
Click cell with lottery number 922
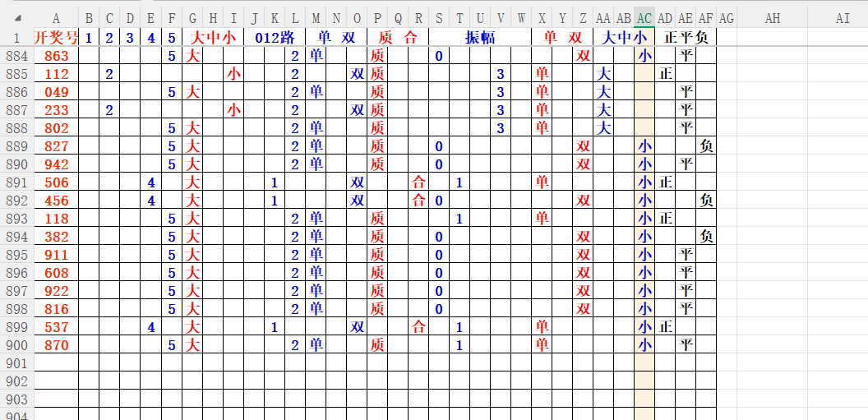tap(56, 291)
